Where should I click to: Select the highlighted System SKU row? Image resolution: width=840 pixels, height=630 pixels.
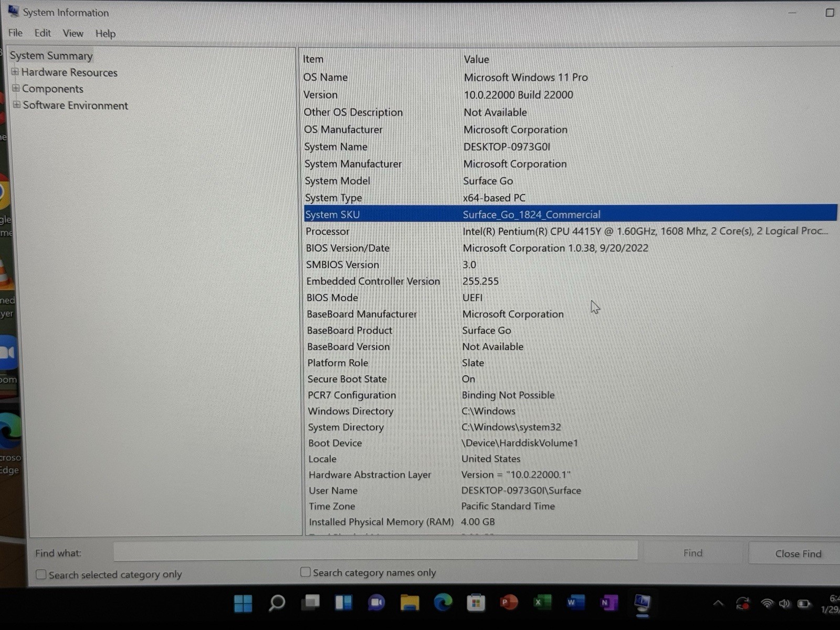pos(571,214)
